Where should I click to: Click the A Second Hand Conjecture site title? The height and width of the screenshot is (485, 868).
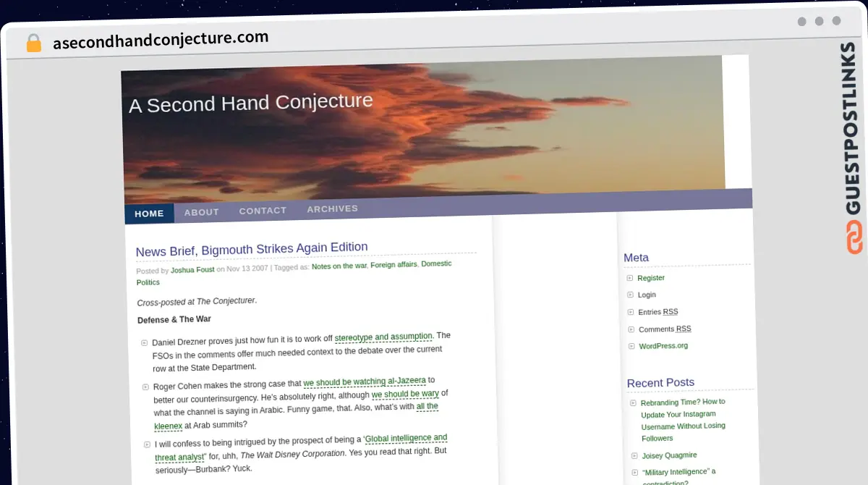pos(251,103)
